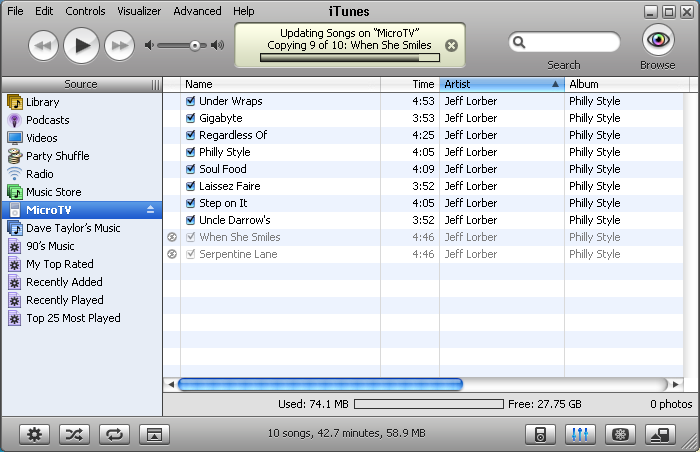Open the playlist options gear button
This screenshot has height=452, width=700.
coord(34,434)
